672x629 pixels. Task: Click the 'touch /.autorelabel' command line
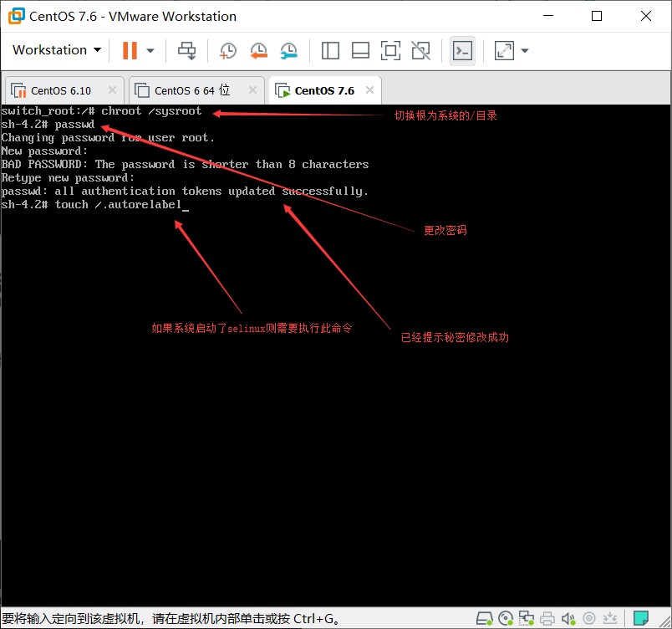95,205
